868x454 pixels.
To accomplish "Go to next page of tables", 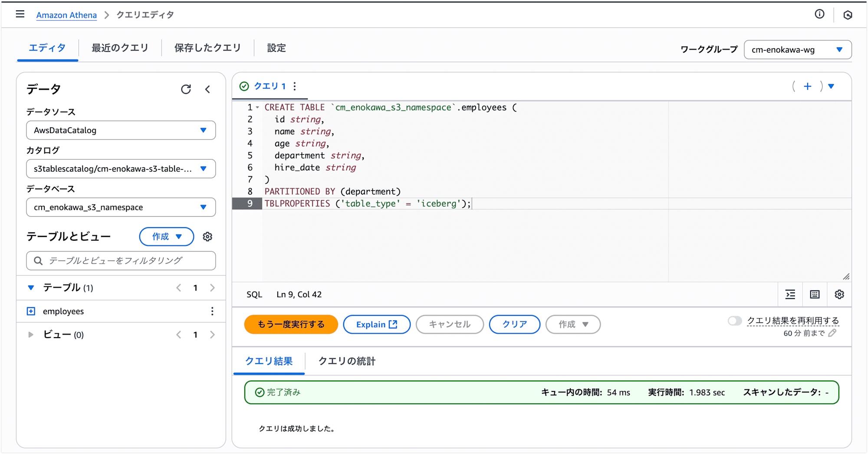I will [x=212, y=288].
